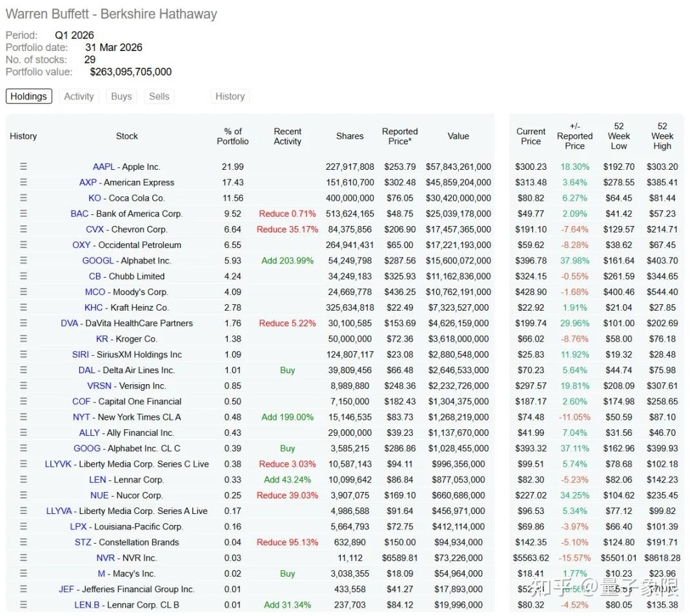Click the 52 Week High header

click(x=662, y=136)
